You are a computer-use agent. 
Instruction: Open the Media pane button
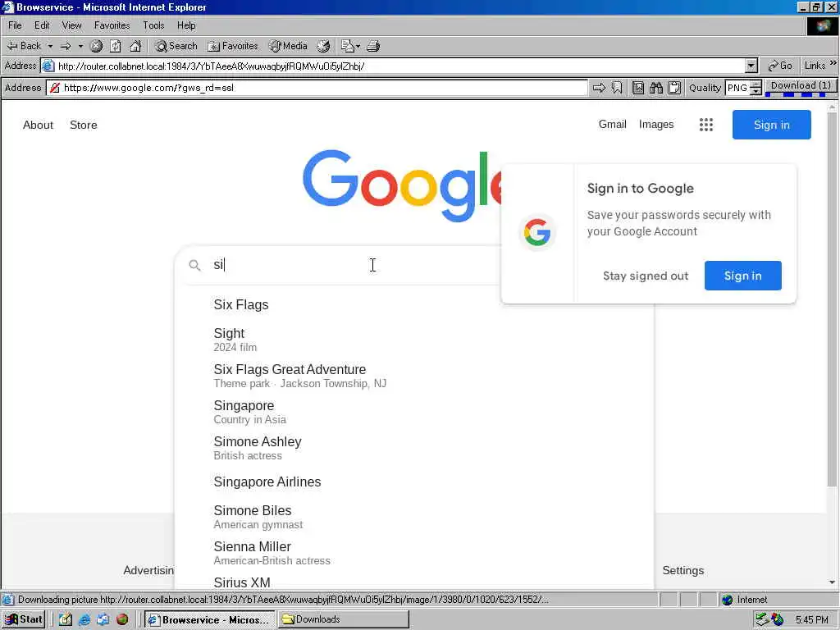pyautogui.click(x=288, y=46)
